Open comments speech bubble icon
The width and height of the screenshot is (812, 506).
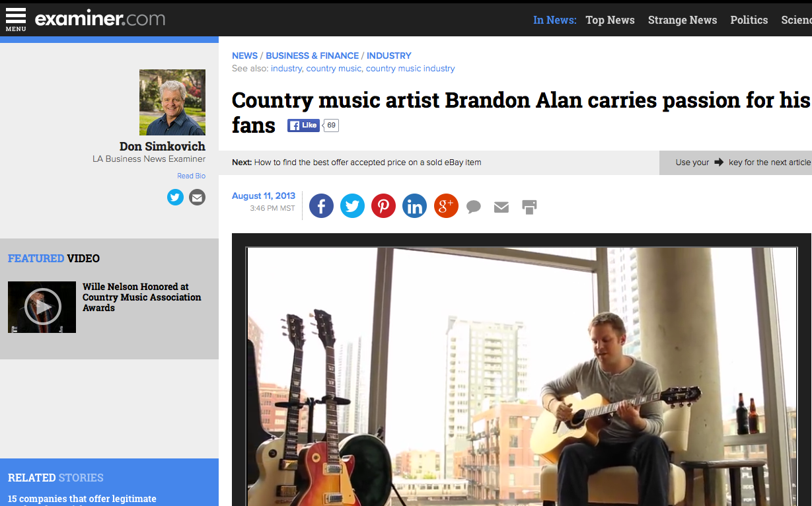click(474, 207)
